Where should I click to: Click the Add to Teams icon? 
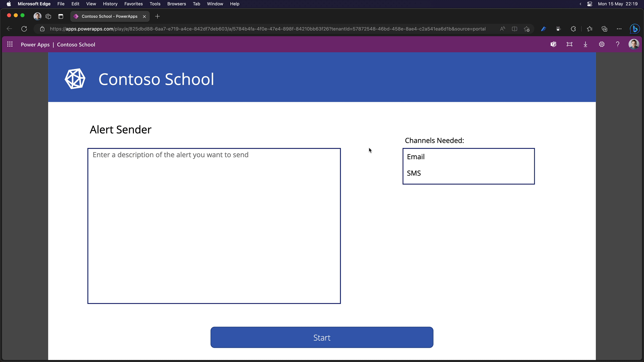point(553,44)
